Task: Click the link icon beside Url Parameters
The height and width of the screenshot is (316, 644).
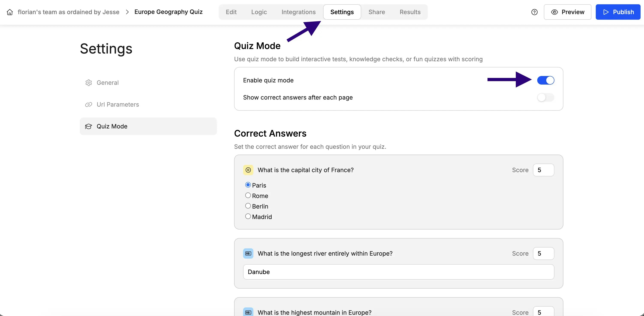Action: [89, 105]
